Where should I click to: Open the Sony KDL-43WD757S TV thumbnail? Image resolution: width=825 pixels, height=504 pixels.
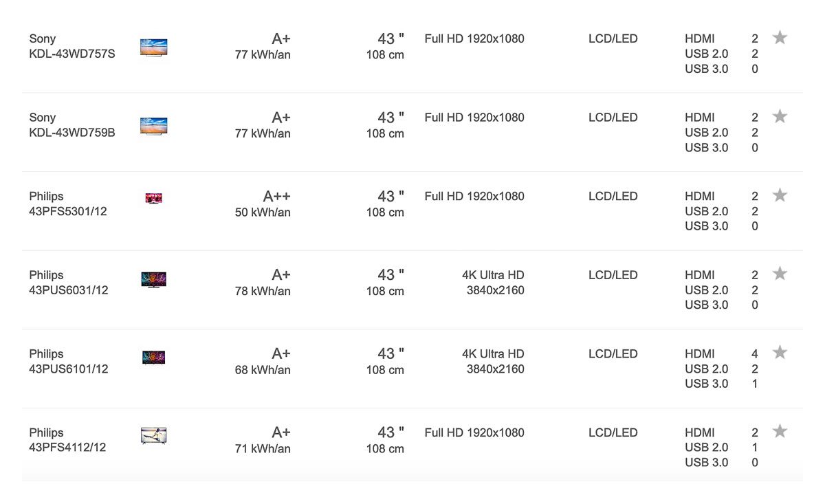tap(154, 47)
